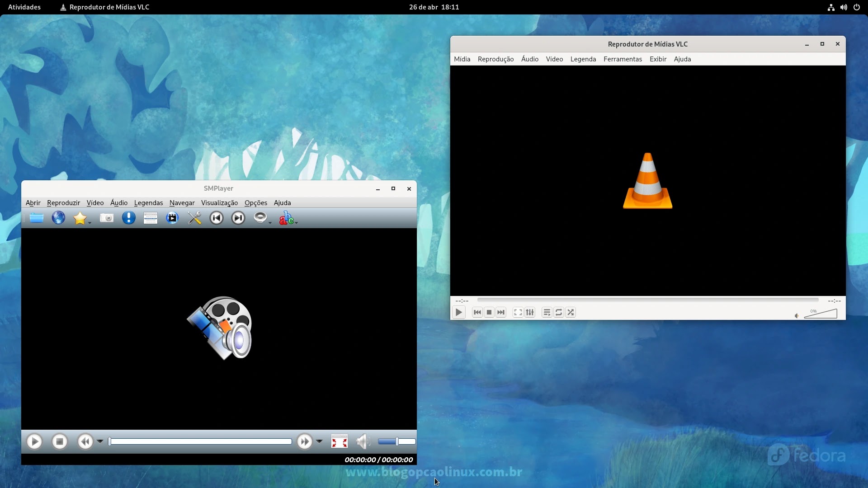Open Ferramentas menu in VLC
This screenshot has width=868, height=488.
(x=623, y=59)
